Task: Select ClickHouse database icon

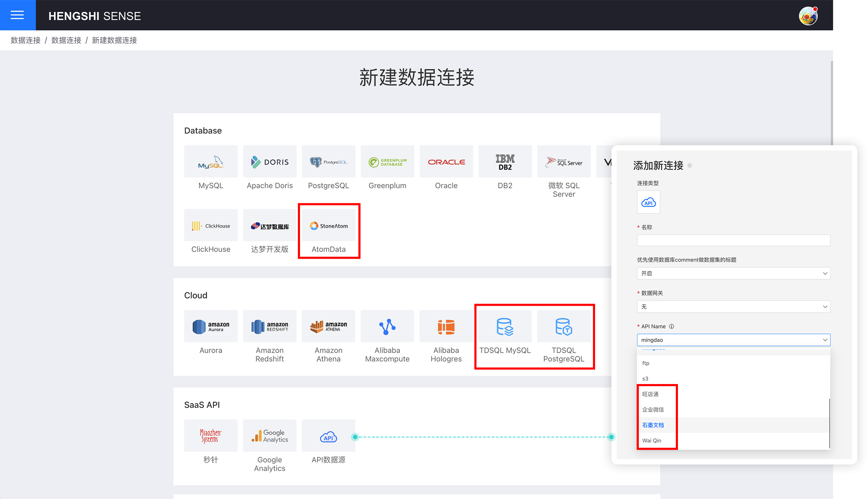Action: pyautogui.click(x=211, y=226)
